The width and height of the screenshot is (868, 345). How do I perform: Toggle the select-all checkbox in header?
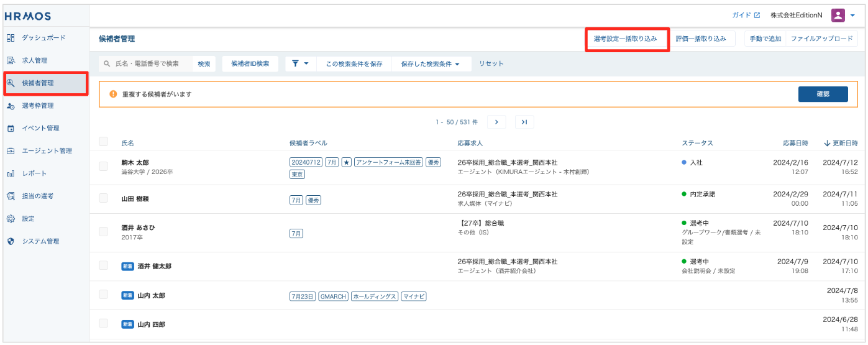tap(104, 142)
